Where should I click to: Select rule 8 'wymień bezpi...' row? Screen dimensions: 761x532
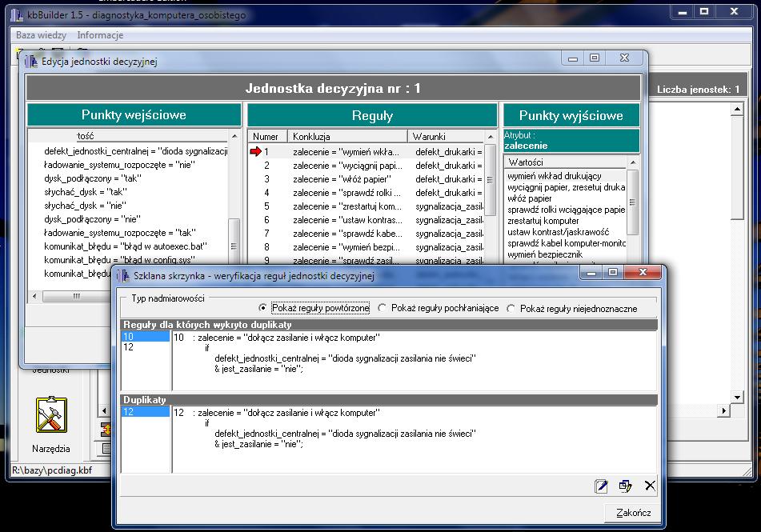366,247
